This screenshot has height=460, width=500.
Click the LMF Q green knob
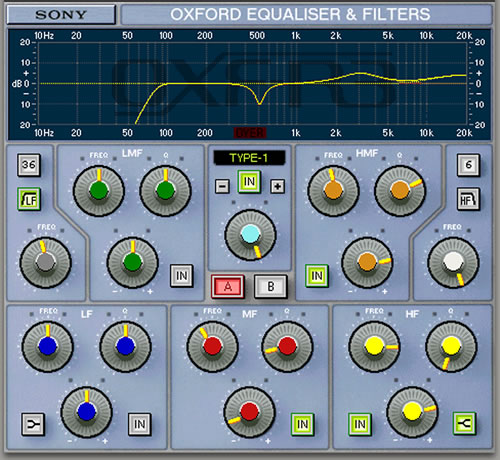coord(165,191)
